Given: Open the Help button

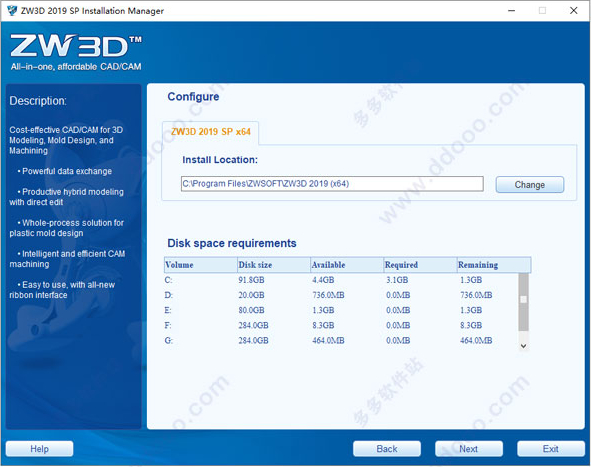Looking at the screenshot, I should (39, 449).
